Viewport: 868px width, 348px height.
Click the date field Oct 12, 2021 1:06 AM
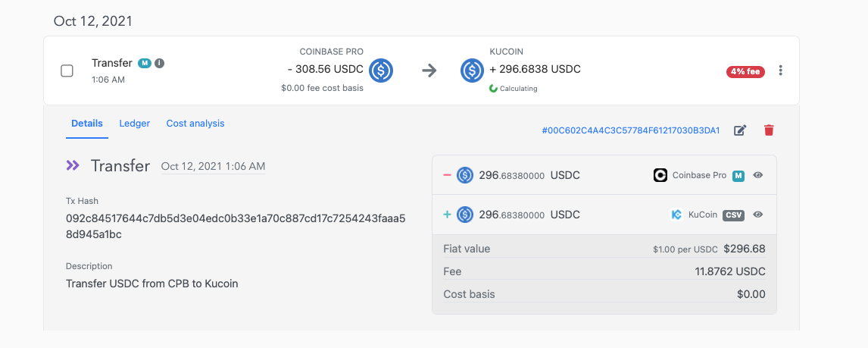click(213, 166)
